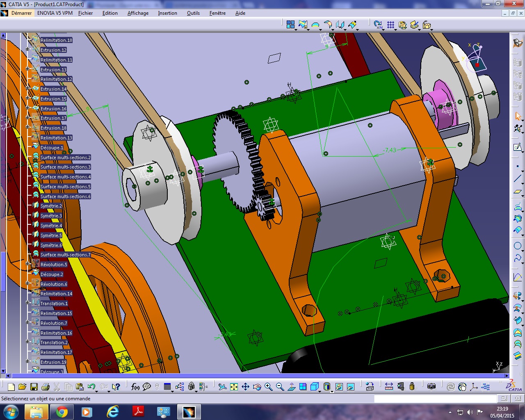525x420 pixels.
Task: Open the Edition menu
Action: click(110, 13)
